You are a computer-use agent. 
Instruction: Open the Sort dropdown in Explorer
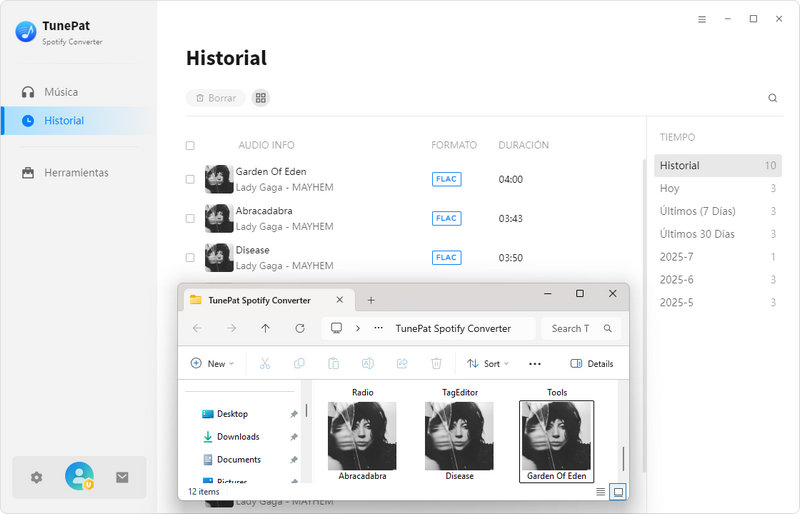tap(488, 364)
